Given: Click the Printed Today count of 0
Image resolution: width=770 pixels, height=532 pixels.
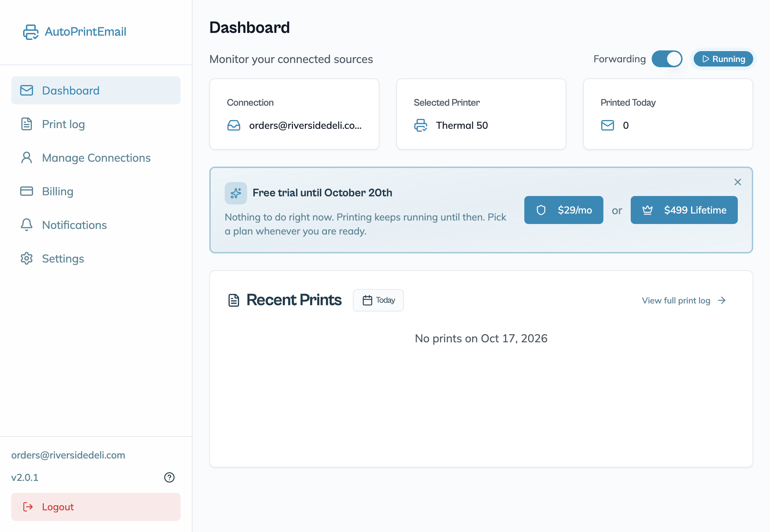Looking at the screenshot, I should click(x=626, y=125).
